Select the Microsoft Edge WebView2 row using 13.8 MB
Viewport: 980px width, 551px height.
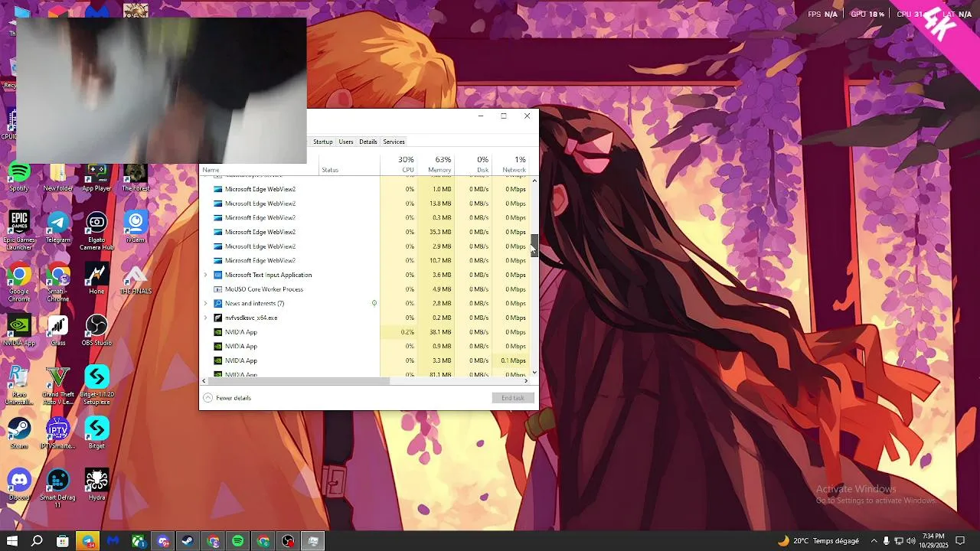tap(365, 204)
